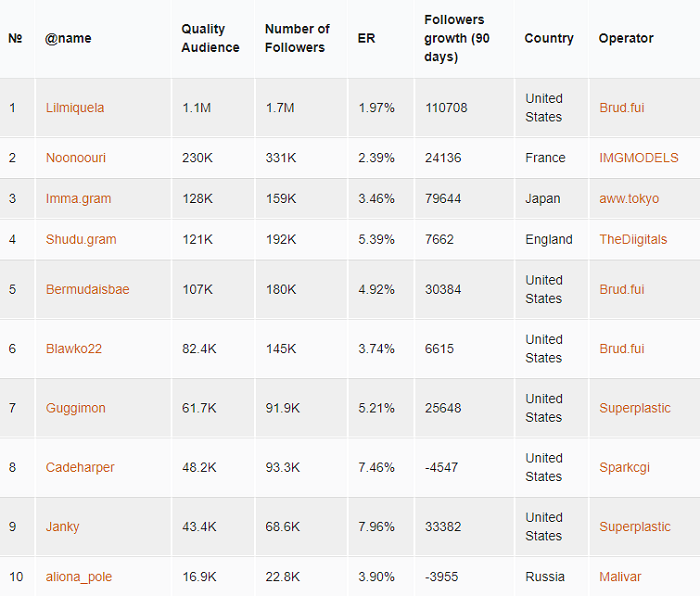
Task: Click the Quality Audience column header
Action: tap(210, 38)
